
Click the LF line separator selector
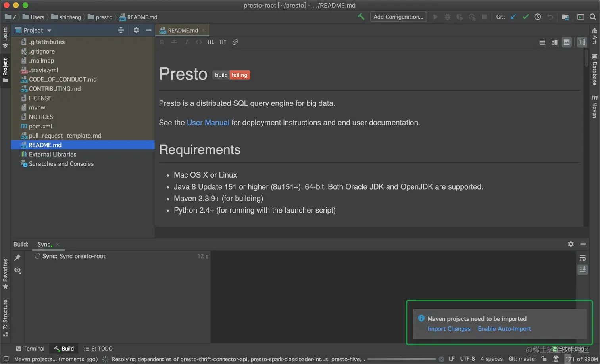click(x=452, y=359)
